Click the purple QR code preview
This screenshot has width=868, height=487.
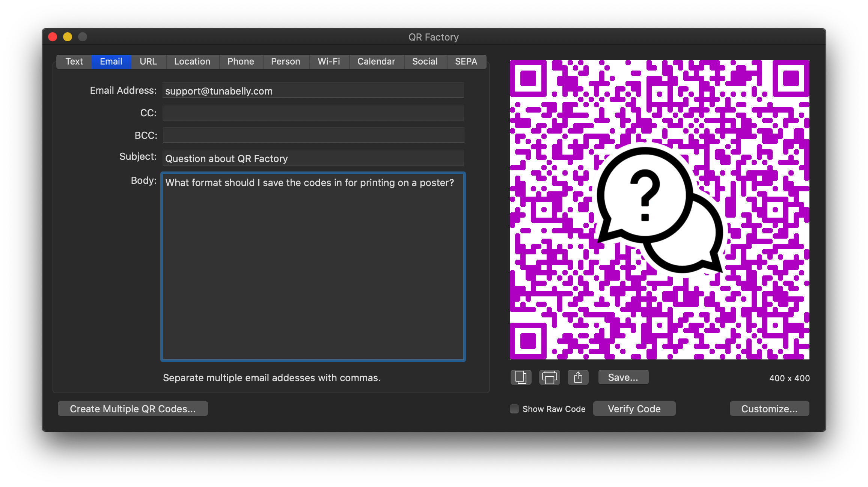click(659, 209)
